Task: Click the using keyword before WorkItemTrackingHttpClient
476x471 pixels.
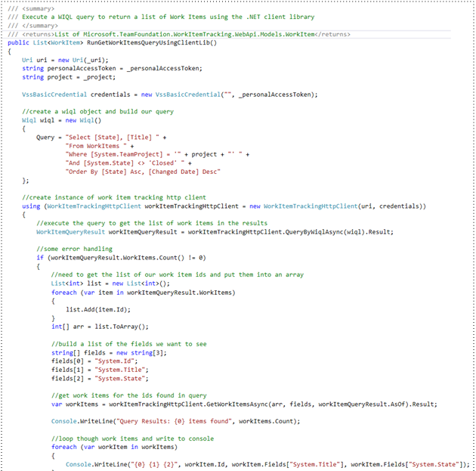Action: (31, 206)
